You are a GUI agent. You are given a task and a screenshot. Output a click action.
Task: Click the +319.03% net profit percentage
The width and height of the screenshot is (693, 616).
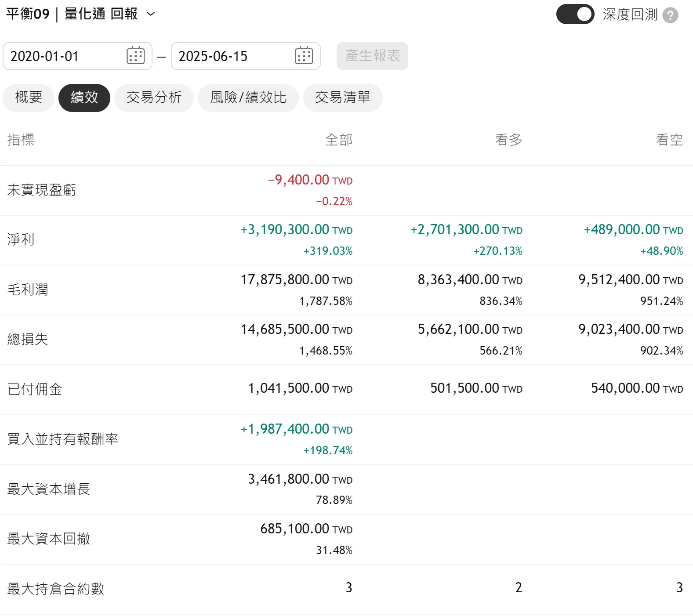coord(328,251)
